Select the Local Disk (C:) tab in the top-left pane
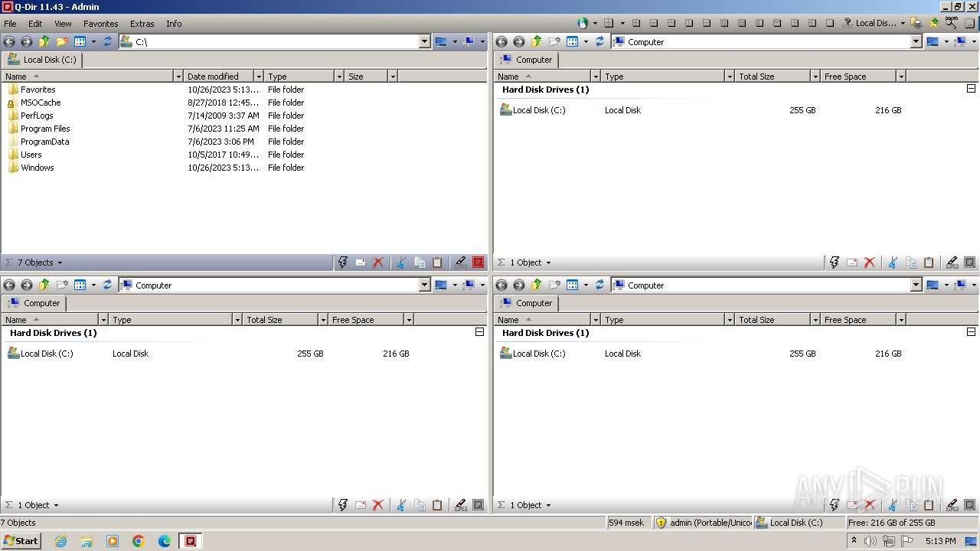Screen dimensions: 980x551 click(41, 60)
